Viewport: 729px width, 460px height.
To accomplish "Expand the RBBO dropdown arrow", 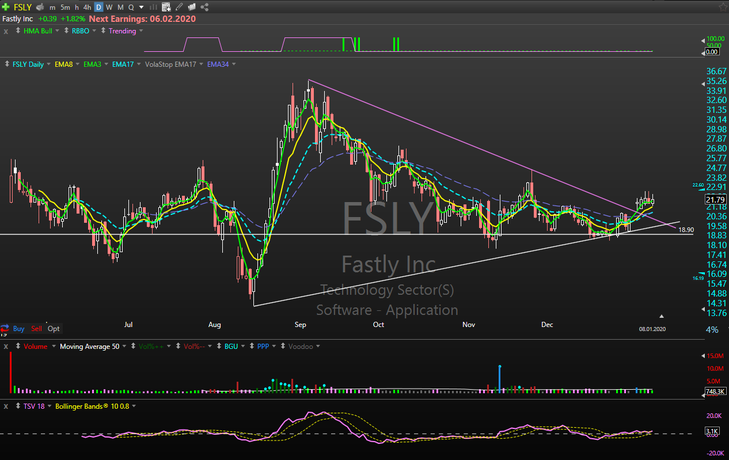I will (x=94, y=31).
